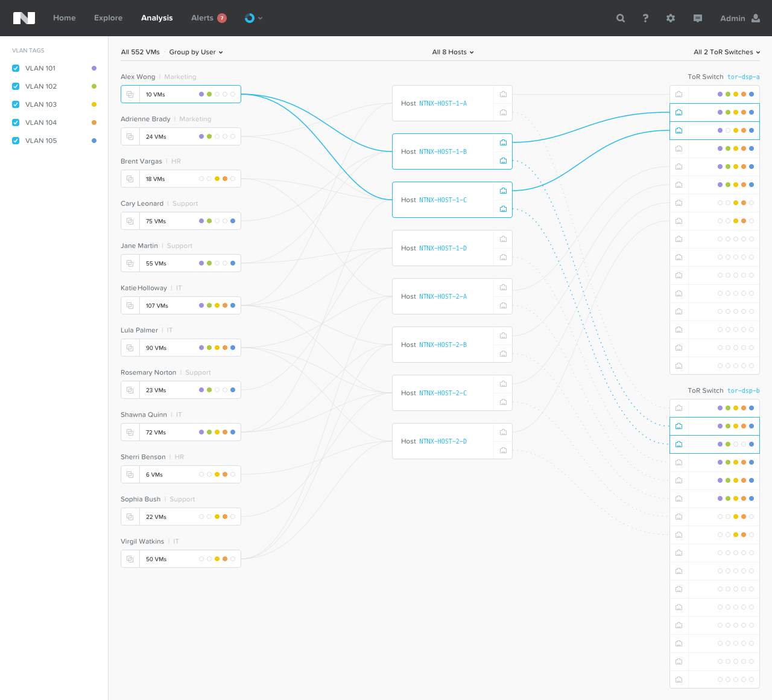Image resolution: width=772 pixels, height=700 pixels.
Task: Select the 107 VMs card for Katie Holloway
Action: point(180,305)
